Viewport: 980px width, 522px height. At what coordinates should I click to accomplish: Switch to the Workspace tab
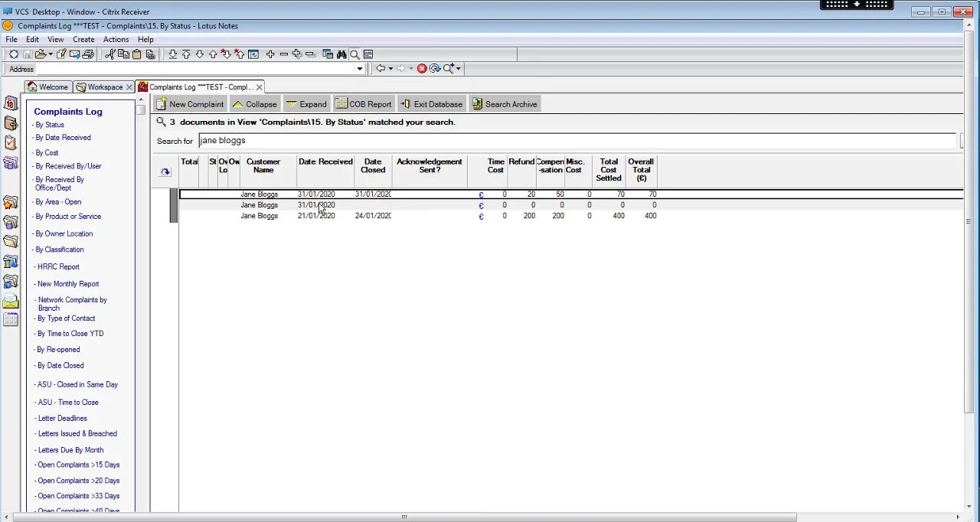pyautogui.click(x=105, y=87)
